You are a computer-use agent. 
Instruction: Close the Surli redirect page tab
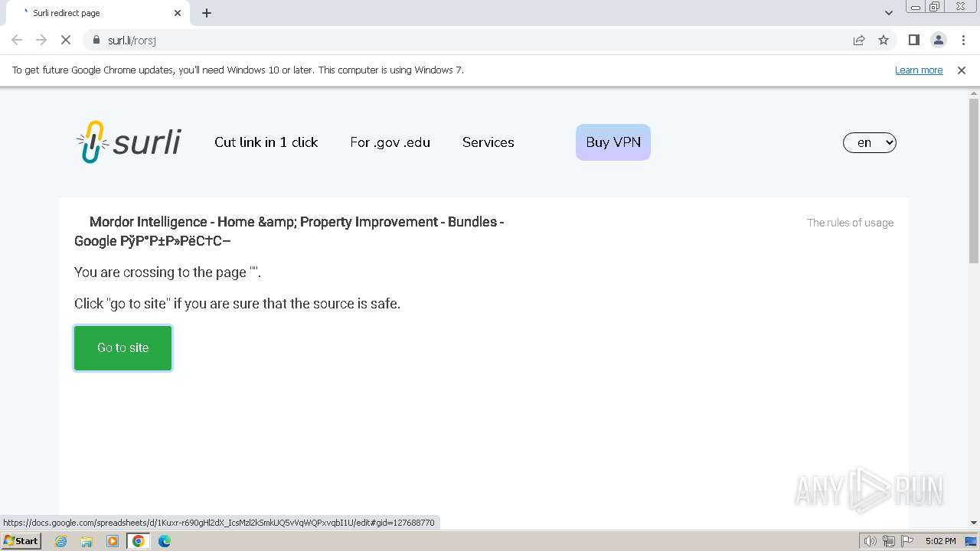point(178,13)
